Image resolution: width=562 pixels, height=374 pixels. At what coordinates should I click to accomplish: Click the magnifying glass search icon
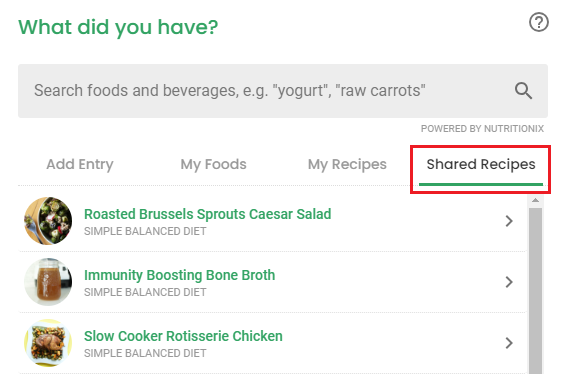(523, 90)
